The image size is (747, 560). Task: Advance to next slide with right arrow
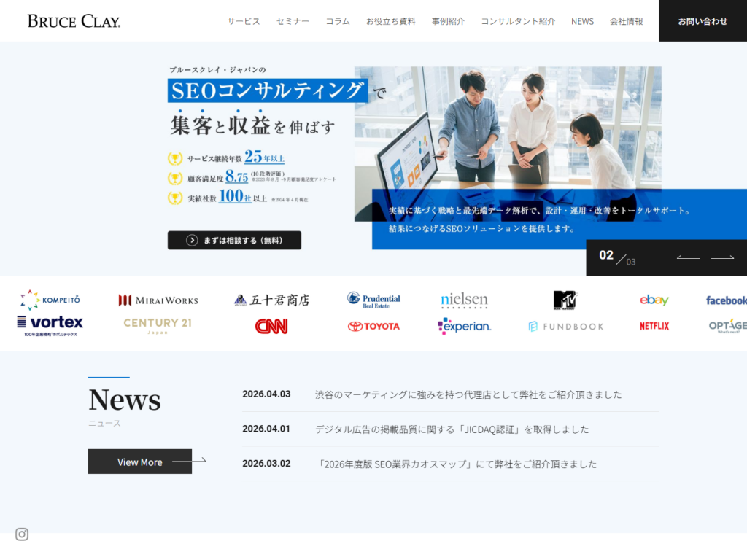722,257
